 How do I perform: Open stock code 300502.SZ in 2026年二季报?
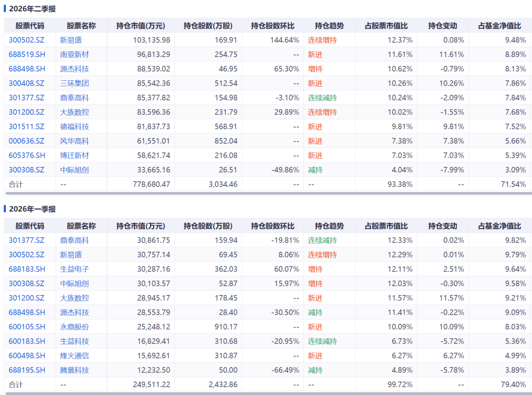tap(27, 40)
